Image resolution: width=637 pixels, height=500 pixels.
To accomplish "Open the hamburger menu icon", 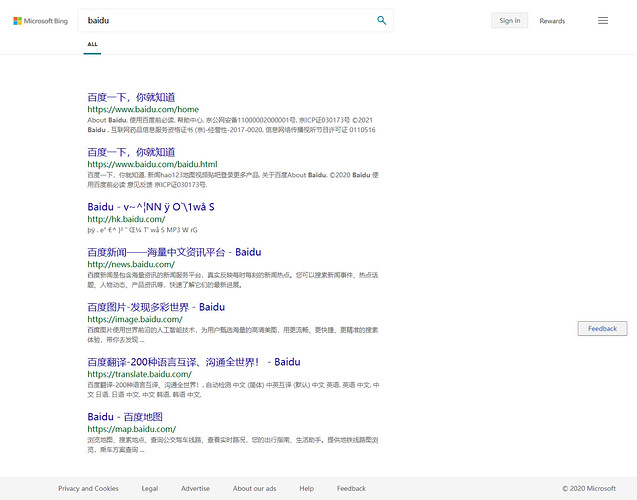I will 603,20.
